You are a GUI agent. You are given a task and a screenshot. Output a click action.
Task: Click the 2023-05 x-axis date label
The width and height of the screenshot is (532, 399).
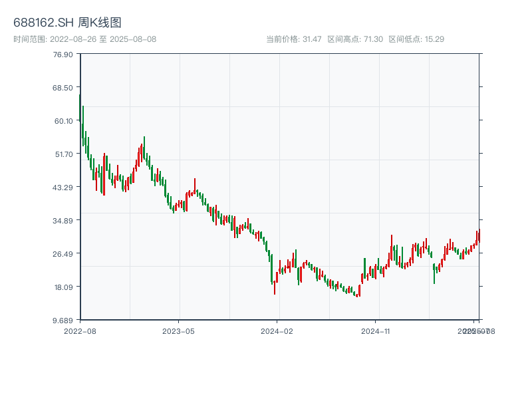(178, 331)
